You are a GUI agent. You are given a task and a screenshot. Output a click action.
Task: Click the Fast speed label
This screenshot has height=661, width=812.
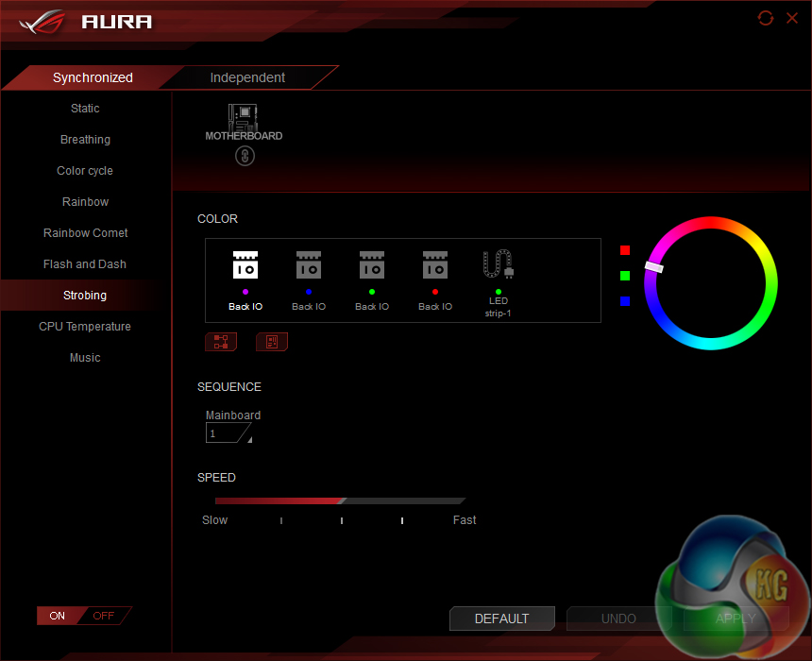(465, 520)
